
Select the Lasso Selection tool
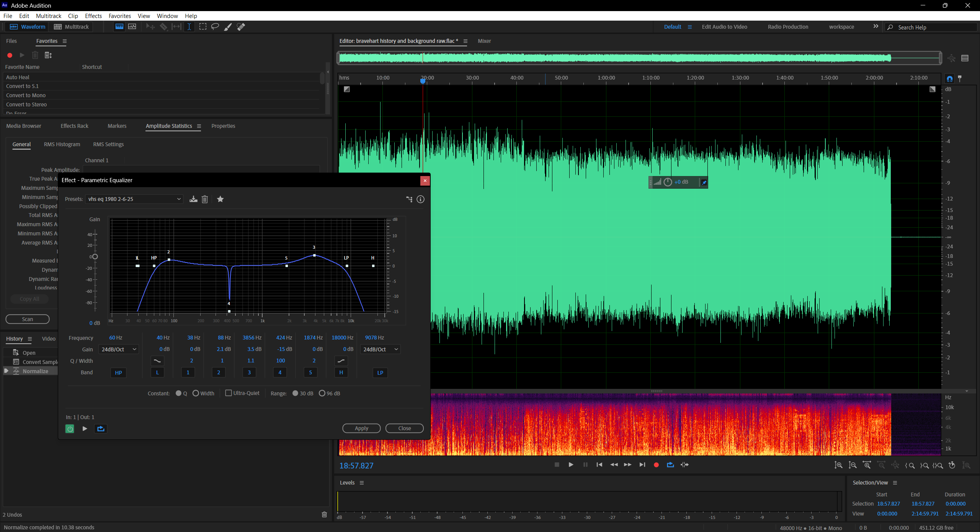pos(215,27)
